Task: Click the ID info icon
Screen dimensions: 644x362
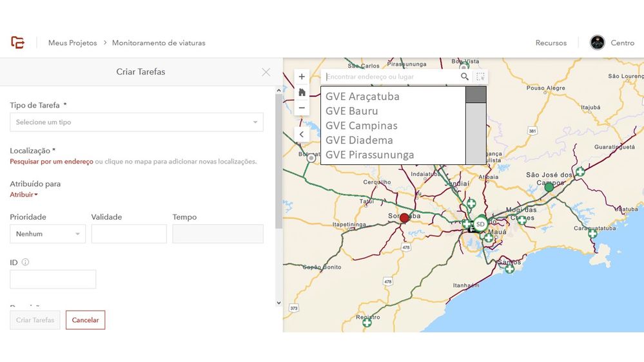Action: tap(26, 262)
